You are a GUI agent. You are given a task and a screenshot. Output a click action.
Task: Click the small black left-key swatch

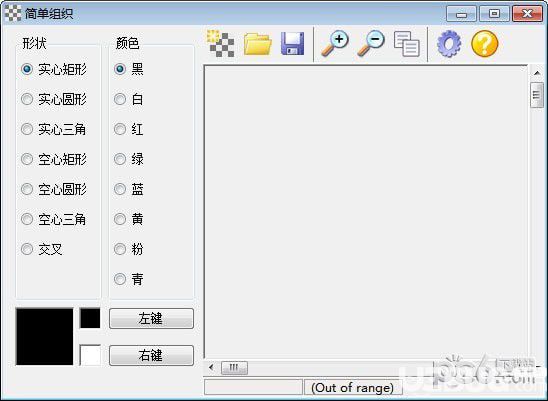coord(90,318)
